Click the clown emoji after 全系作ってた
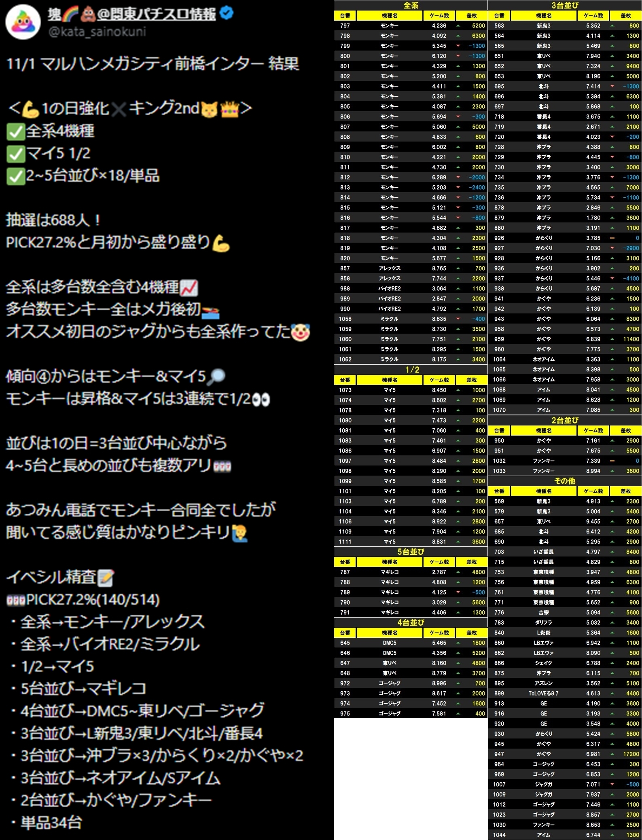Viewport: 642px width, 840px height. pyautogui.click(x=301, y=332)
